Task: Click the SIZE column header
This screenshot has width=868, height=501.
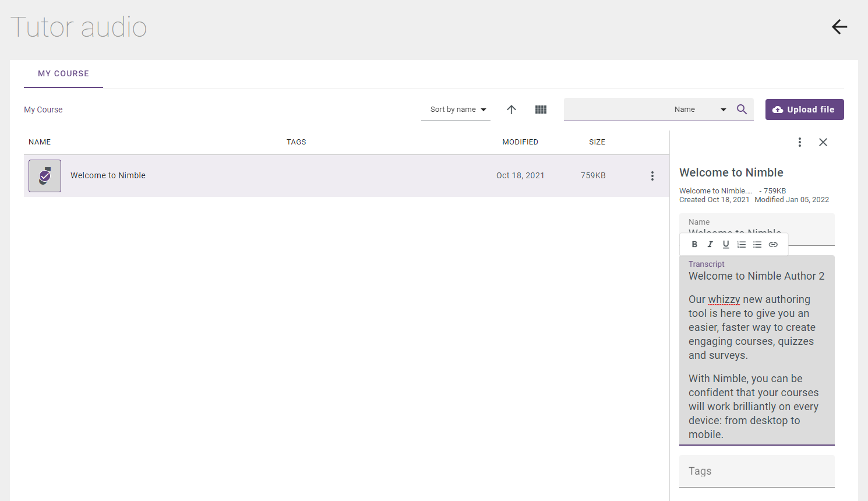Action: [x=597, y=142]
